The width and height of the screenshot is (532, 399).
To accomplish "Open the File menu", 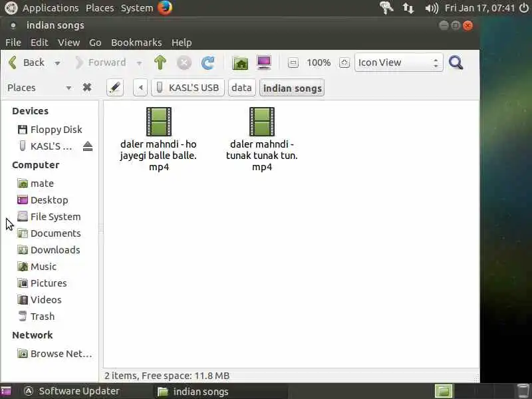I will pos(13,43).
